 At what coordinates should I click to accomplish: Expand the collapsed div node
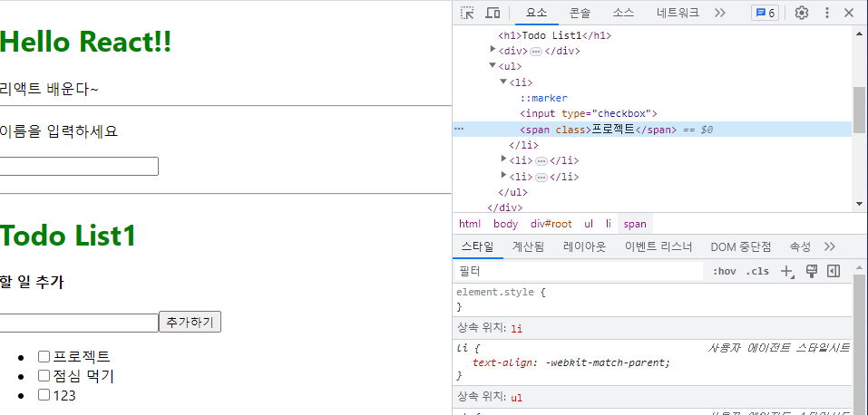493,49
